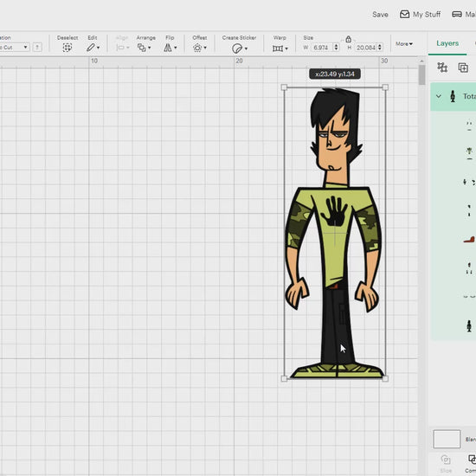The height and width of the screenshot is (476, 476).
Task: Open the Offset dropdown arrow
Action: point(205,48)
